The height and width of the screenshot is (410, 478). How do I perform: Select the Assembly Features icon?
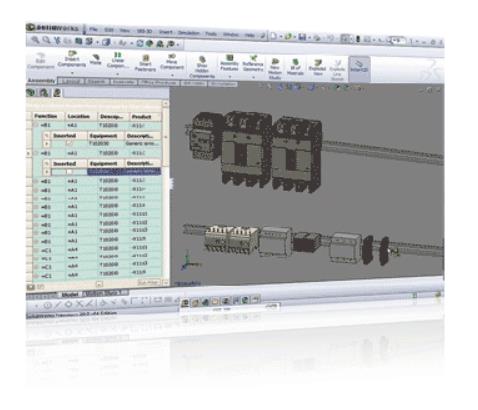(229, 63)
